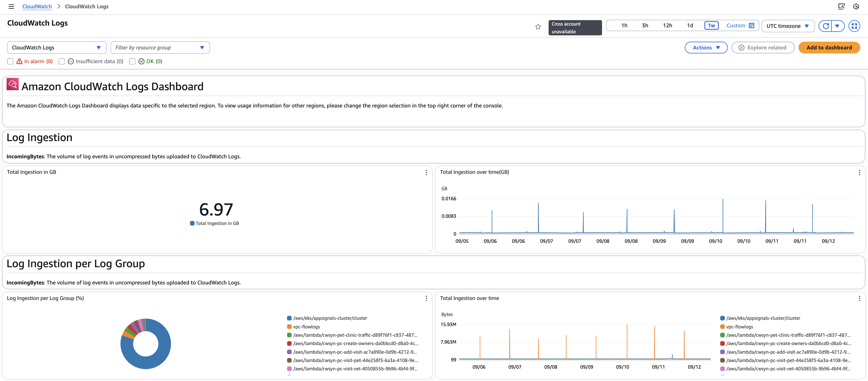Open the calendar picker next to Custom
The image size is (868, 381).
[x=752, y=25]
